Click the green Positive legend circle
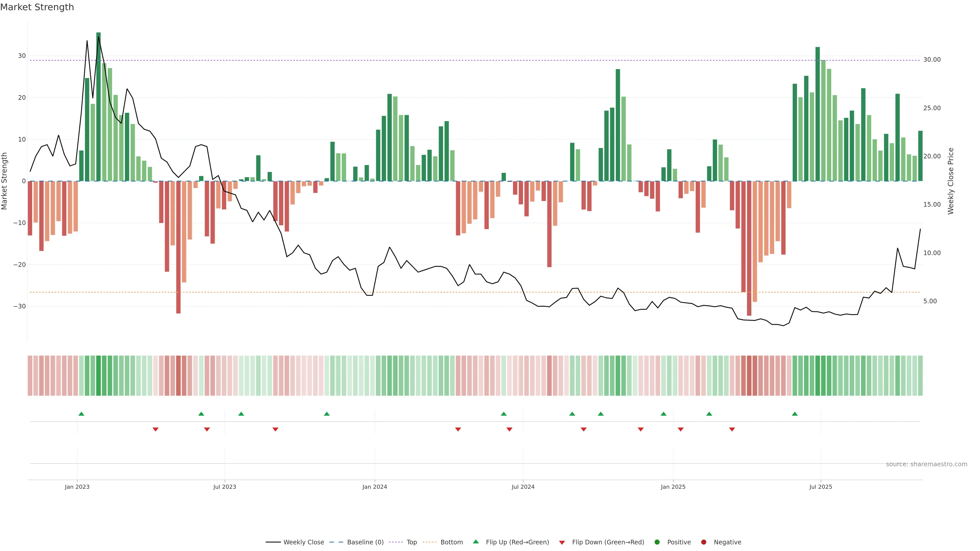This screenshot has height=551, width=980. 657,542
